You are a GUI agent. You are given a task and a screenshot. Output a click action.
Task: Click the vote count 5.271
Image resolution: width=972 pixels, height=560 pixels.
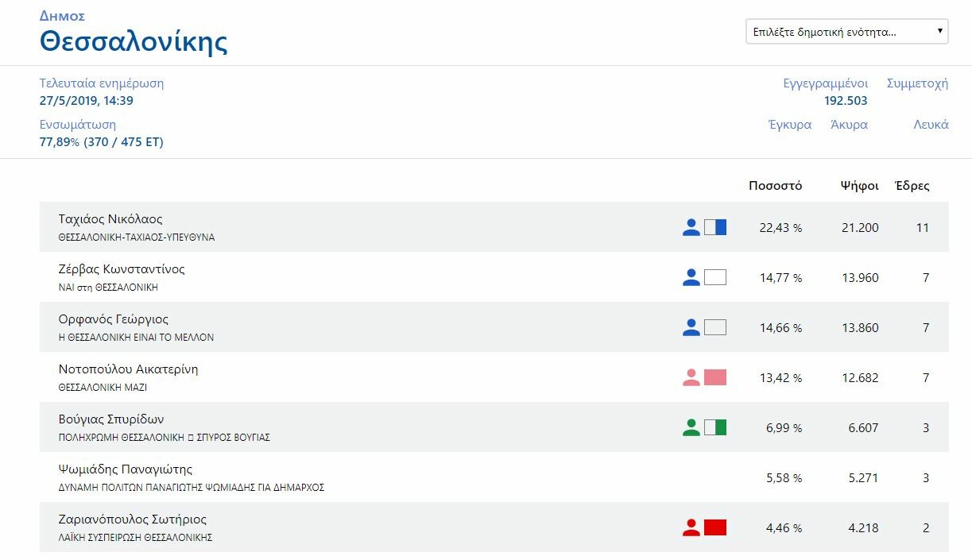coord(864,478)
